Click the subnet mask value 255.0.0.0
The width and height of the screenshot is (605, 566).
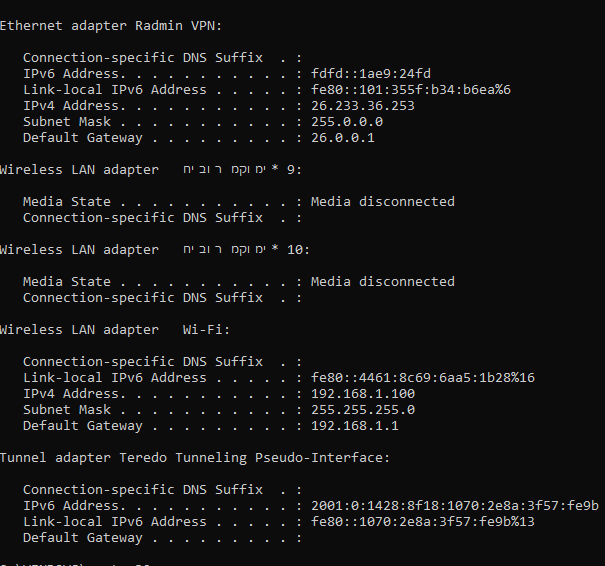(x=347, y=122)
